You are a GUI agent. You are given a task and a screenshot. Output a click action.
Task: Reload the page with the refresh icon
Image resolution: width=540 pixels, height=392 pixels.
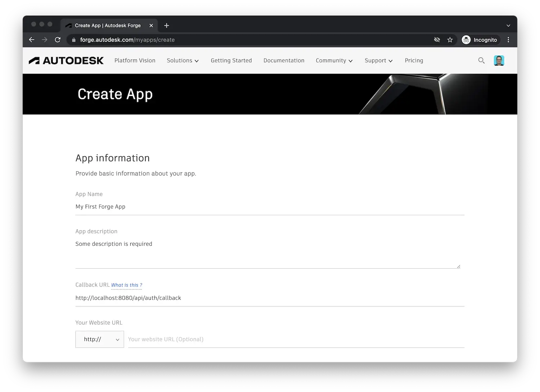point(58,40)
